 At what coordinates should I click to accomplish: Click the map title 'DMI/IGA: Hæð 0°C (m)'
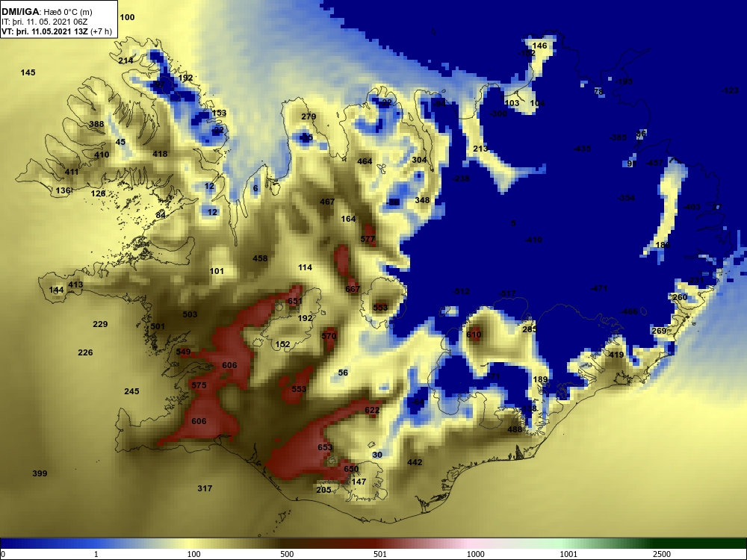point(46,12)
